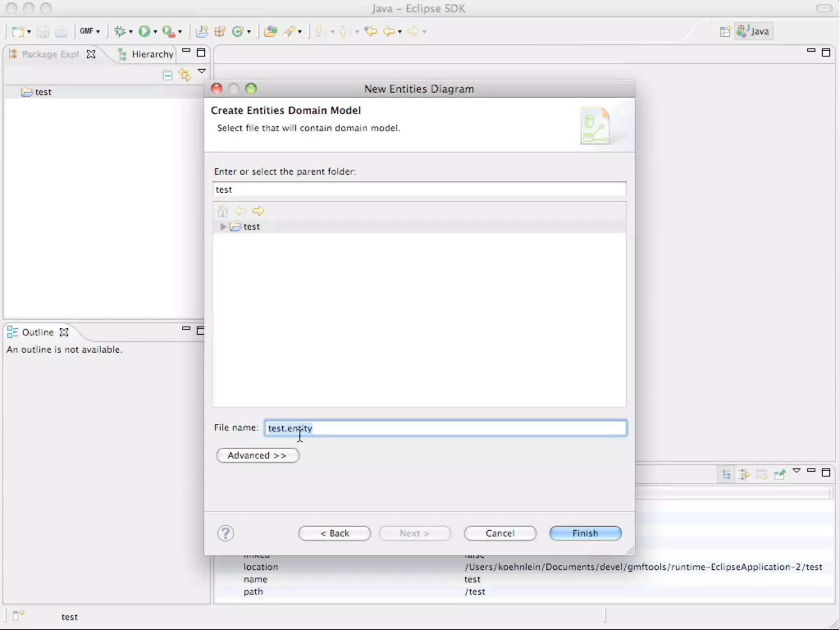Click the forward arrow in folder browser
840x630 pixels.
tap(258, 211)
